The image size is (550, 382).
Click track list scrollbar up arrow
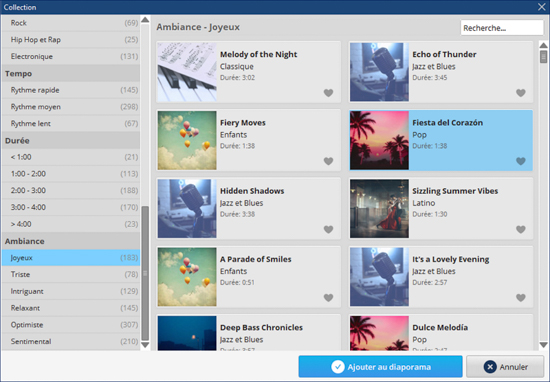543,45
